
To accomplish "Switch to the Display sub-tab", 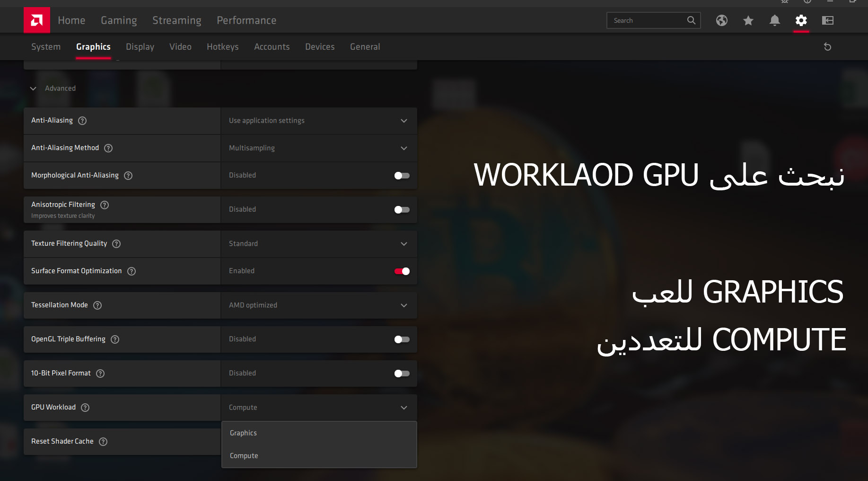I will click(x=140, y=47).
